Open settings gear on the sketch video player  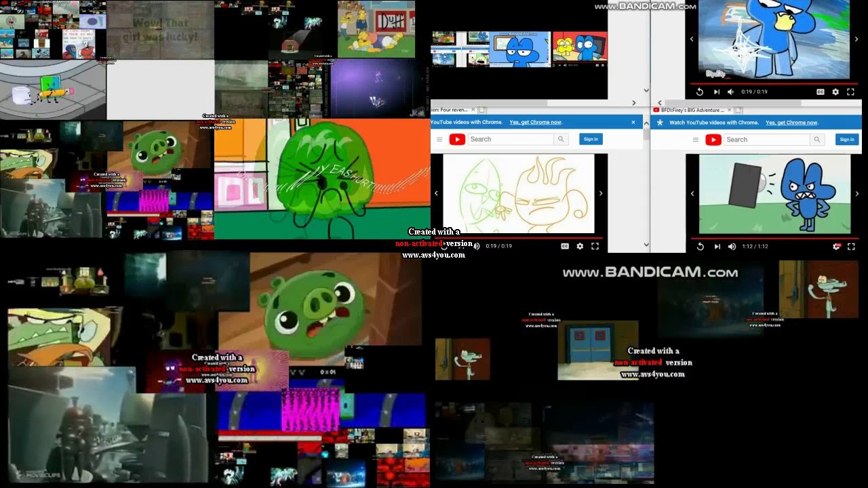(580, 246)
